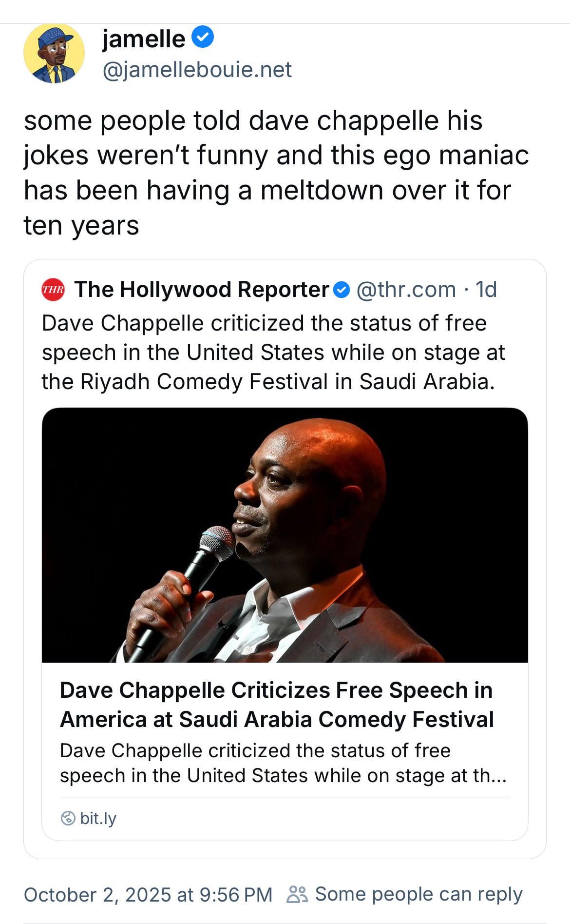This screenshot has width=570, height=924.
Task: Click the October 2, 2025 timestamp
Action: click(x=148, y=894)
